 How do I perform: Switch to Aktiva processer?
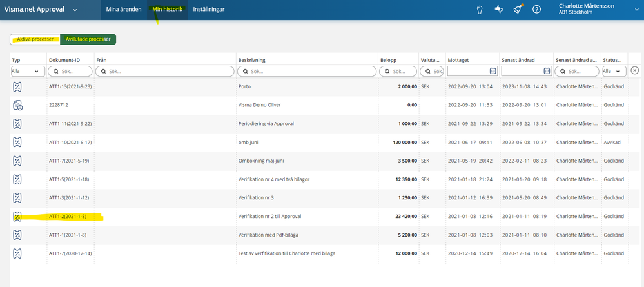click(x=35, y=39)
